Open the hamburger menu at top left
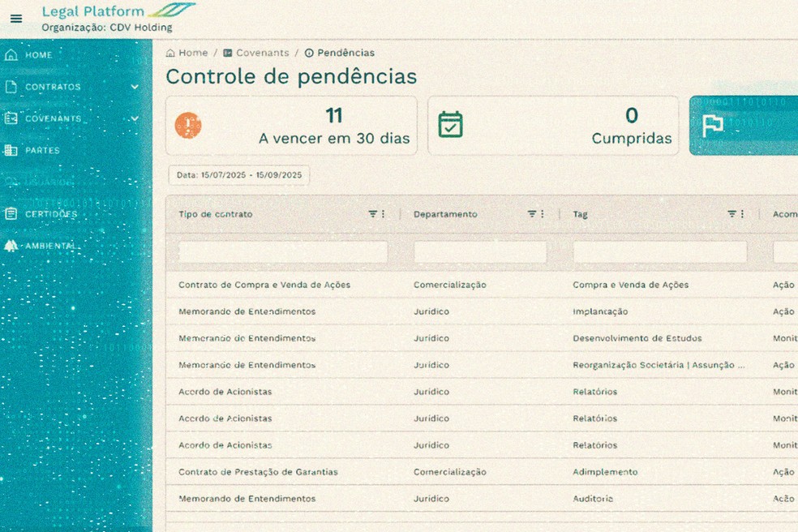 [x=16, y=19]
